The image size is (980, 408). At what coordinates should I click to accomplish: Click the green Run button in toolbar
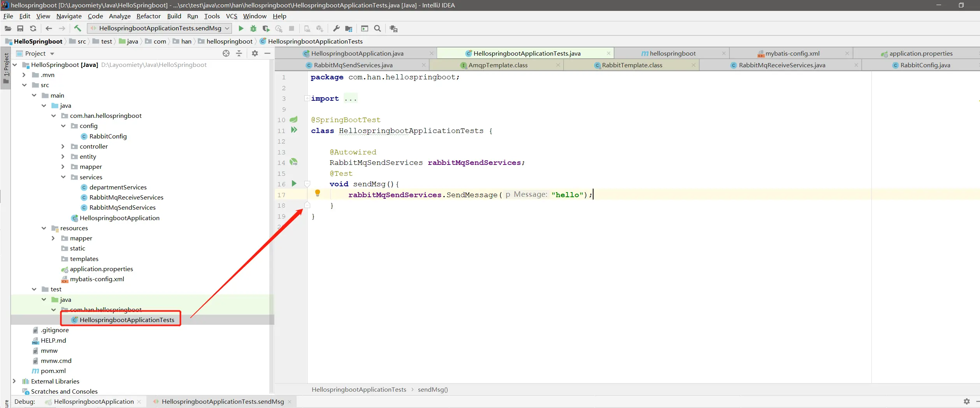pos(241,28)
